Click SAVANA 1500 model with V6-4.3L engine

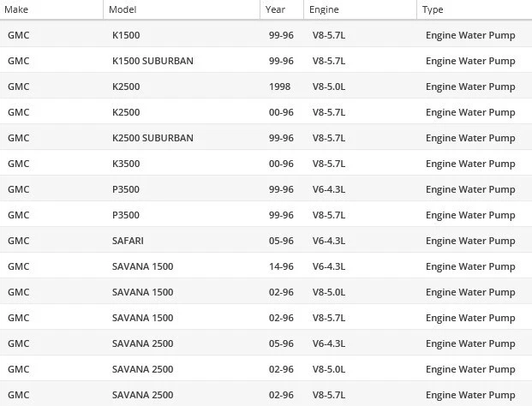pos(142,266)
